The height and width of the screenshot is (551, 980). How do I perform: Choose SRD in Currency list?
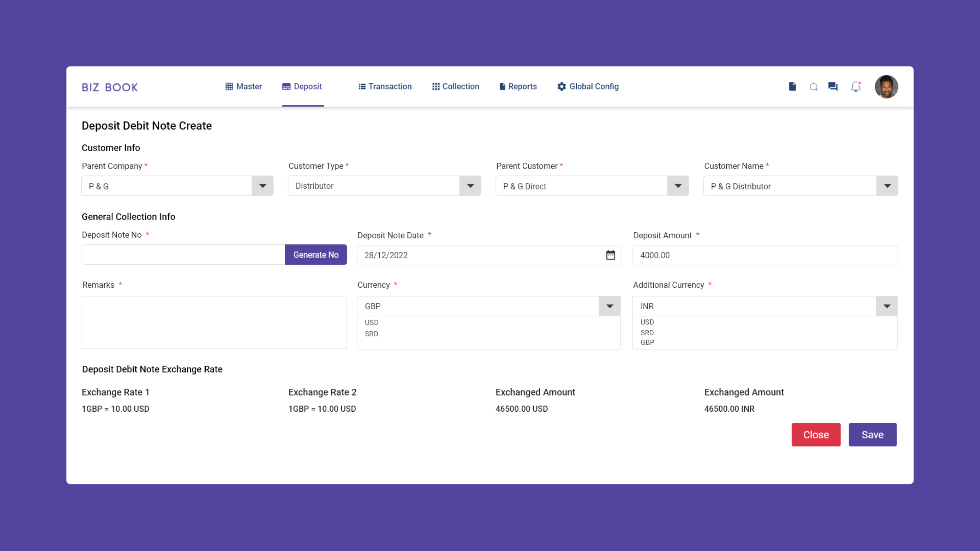coord(371,334)
